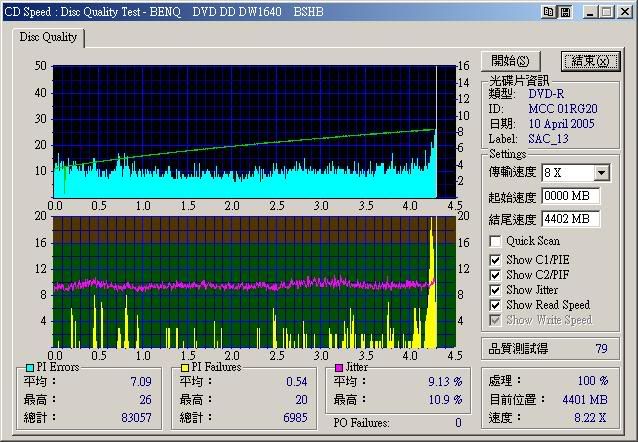This screenshot has width=638, height=442.
Task: Open the 8 X speed dropdown arrow
Action: click(601, 173)
